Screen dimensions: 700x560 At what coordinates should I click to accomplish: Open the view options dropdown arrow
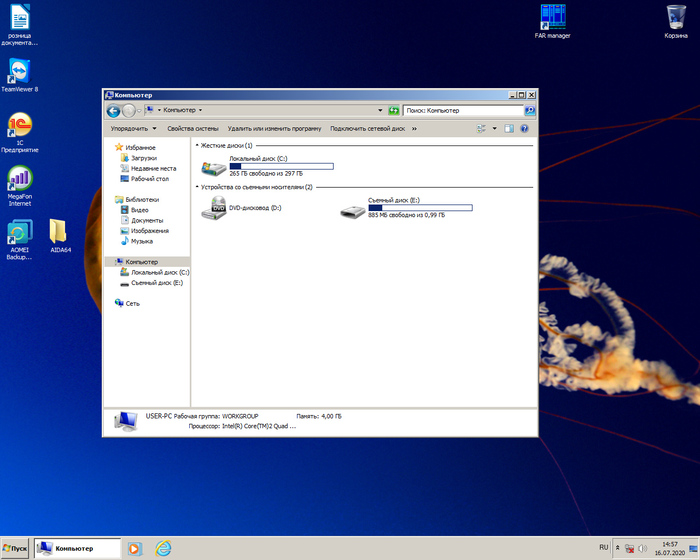tap(494, 129)
